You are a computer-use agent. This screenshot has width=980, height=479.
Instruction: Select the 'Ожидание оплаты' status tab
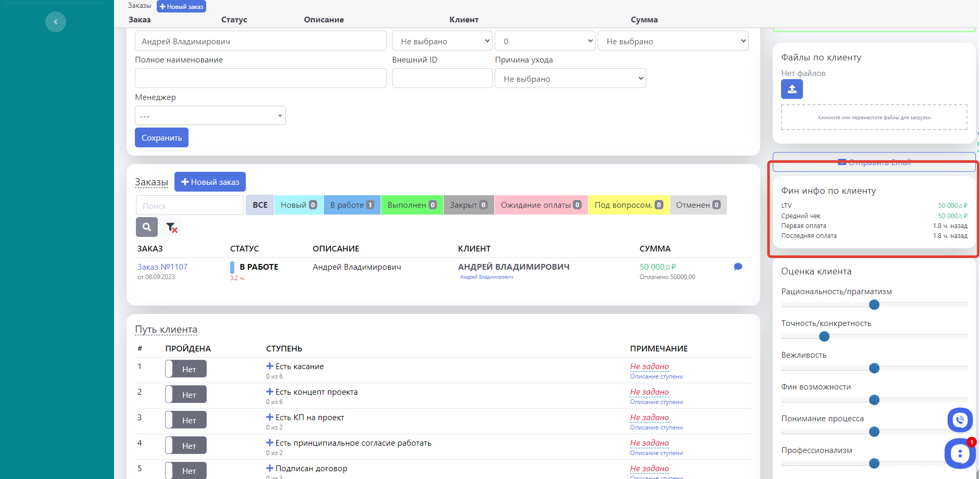(541, 205)
